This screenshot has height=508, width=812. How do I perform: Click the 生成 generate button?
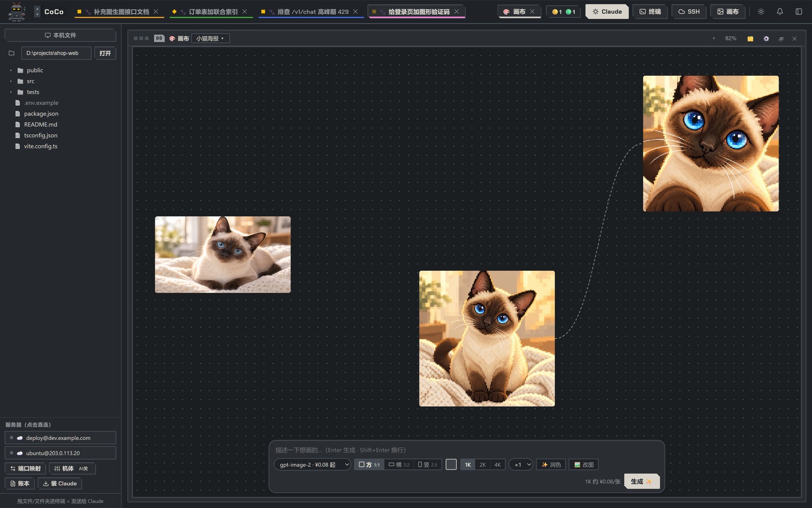(x=641, y=482)
